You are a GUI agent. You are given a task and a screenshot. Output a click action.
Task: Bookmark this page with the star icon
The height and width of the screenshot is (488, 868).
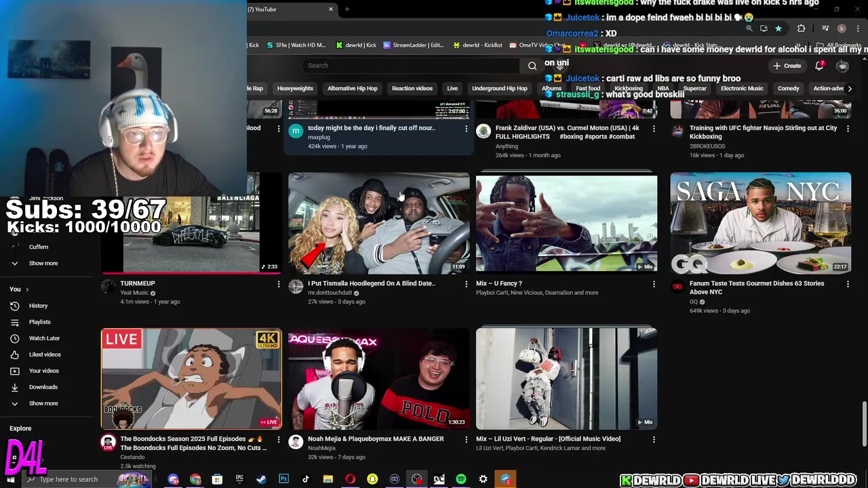[x=778, y=28]
